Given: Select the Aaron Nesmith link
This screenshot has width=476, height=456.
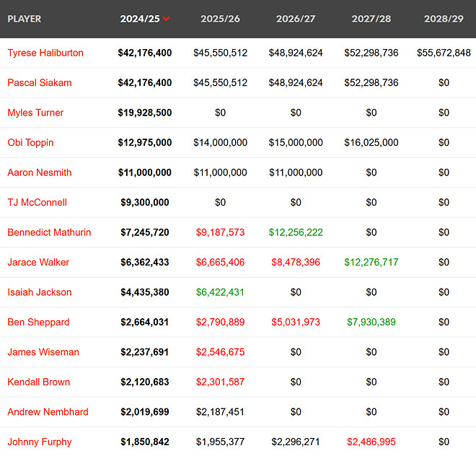Looking at the screenshot, I should pos(38,172).
